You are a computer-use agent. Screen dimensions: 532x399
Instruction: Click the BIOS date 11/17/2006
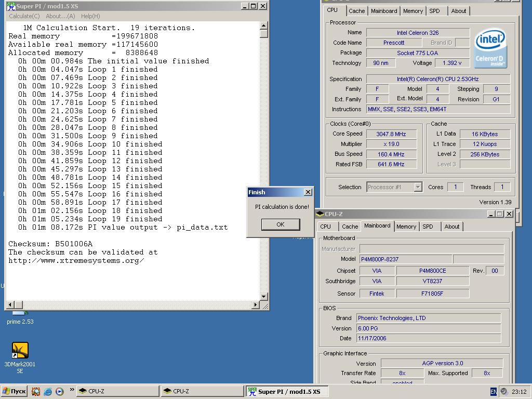click(x=429, y=338)
